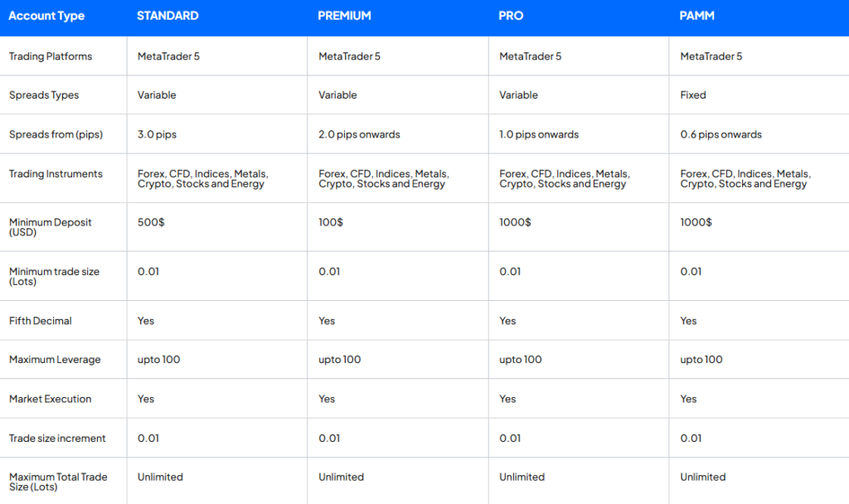The width and height of the screenshot is (849, 504).
Task: Click the 3.0 pips spread value
Action: (157, 134)
